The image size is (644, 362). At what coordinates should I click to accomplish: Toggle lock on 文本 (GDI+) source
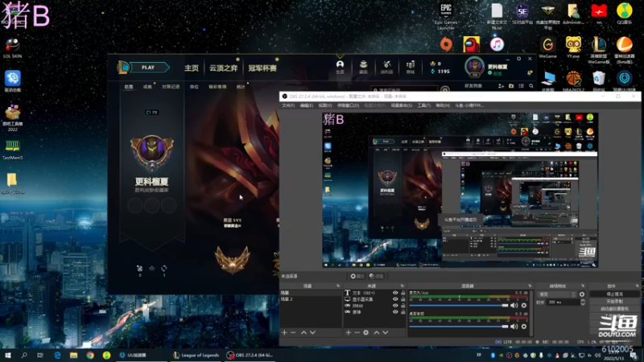tap(403, 293)
